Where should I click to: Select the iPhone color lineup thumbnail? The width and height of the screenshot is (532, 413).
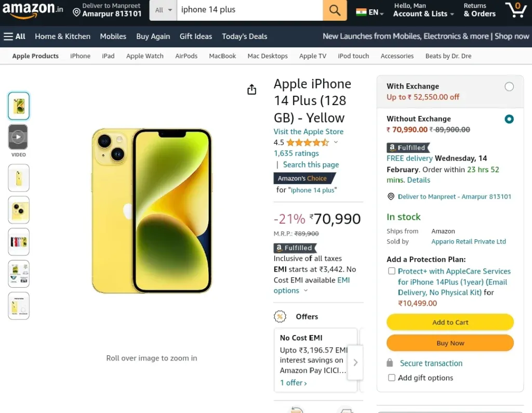18,242
